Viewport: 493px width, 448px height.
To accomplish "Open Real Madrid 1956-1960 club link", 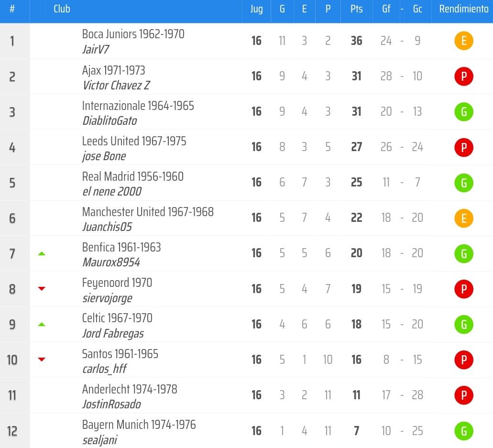I will click(x=132, y=177).
